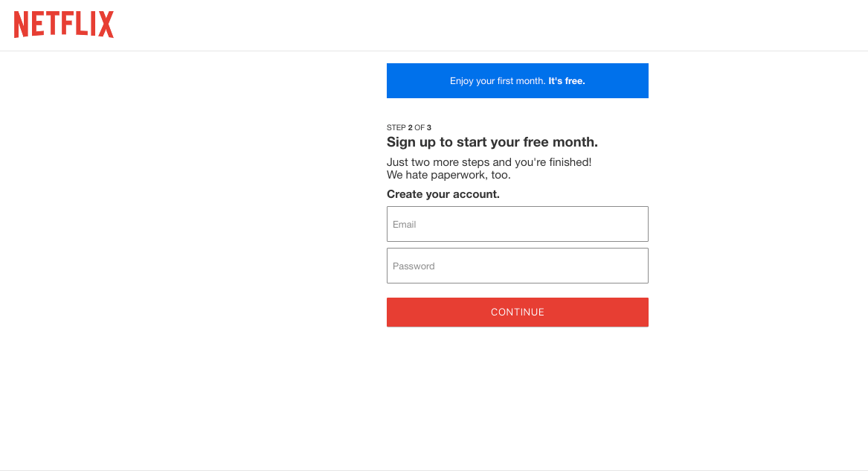Click the red Netflix logo
868x471 pixels.
64,25
